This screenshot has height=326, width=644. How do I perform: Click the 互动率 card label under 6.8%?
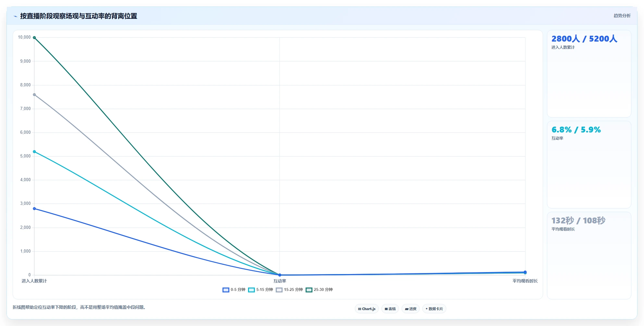point(557,138)
